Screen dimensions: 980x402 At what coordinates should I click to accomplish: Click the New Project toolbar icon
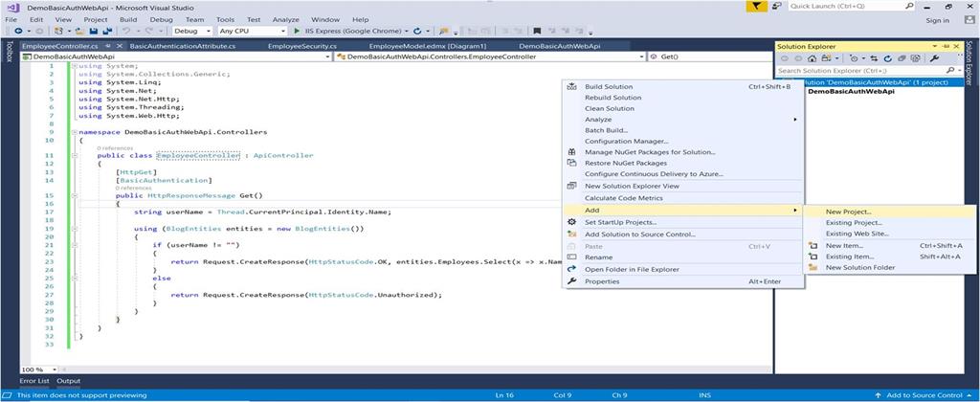pyautogui.click(x=58, y=31)
